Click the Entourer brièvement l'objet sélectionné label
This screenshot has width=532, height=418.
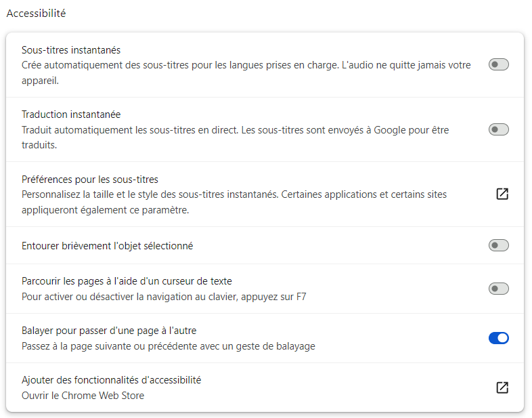pos(107,246)
